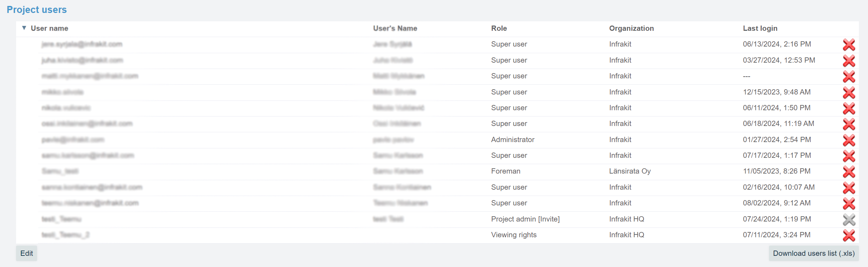Image resolution: width=868 pixels, height=267 pixels.
Task: Select the Project admin [Invite] role cell
Action: tap(525, 219)
